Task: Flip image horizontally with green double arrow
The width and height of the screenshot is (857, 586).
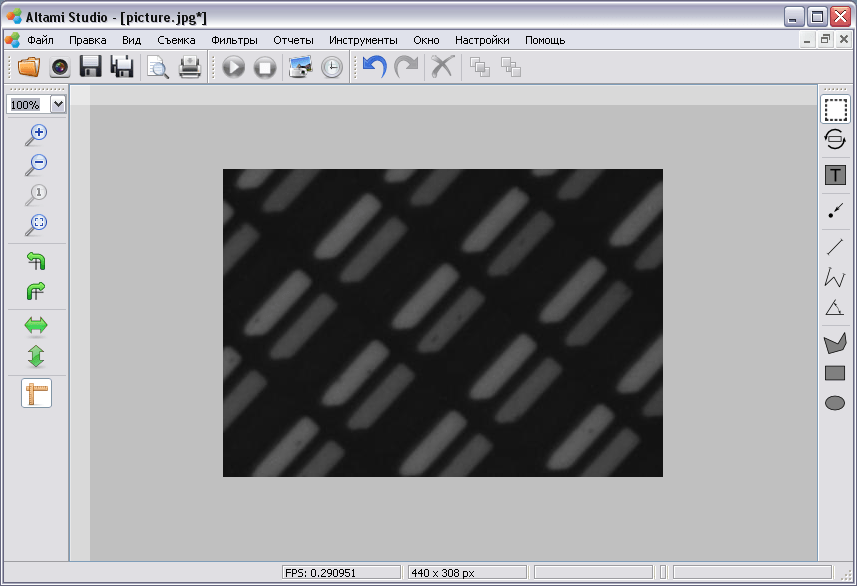Action: (x=36, y=326)
